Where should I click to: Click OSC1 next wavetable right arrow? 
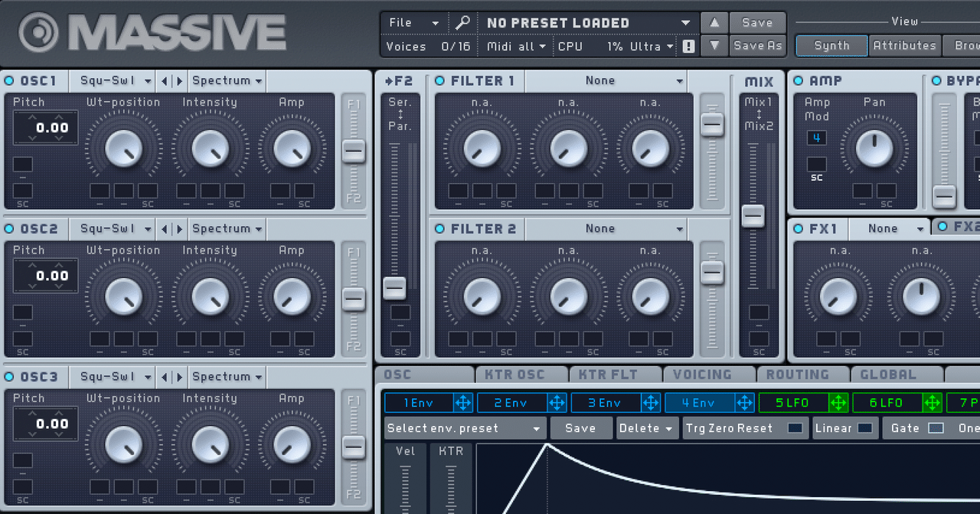click(180, 80)
